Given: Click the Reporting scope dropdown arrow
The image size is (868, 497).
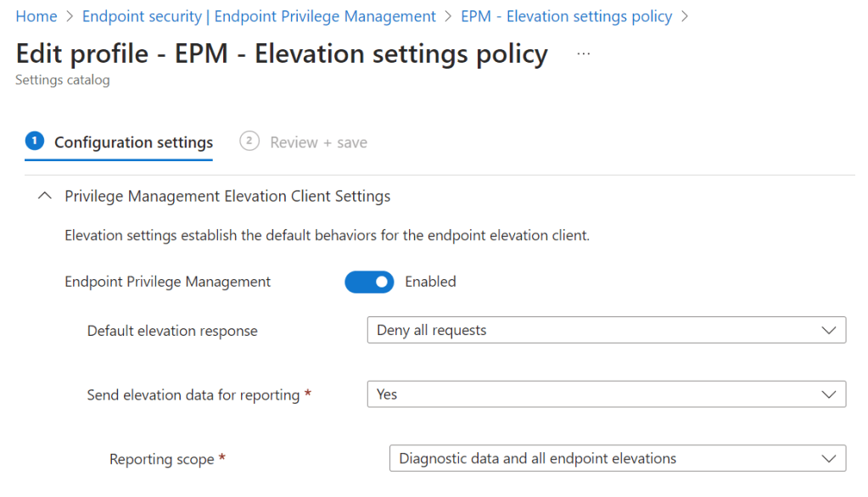Looking at the screenshot, I should tap(829, 459).
